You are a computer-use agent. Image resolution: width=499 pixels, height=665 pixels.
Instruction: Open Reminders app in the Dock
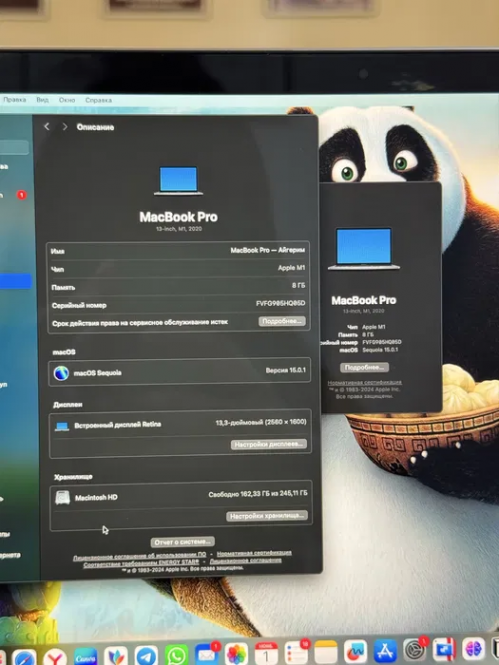coord(296,653)
